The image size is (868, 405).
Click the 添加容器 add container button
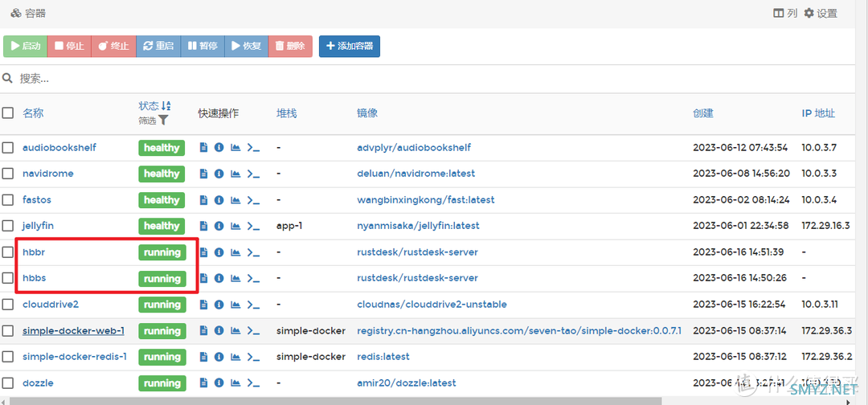pyautogui.click(x=350, y=46)
